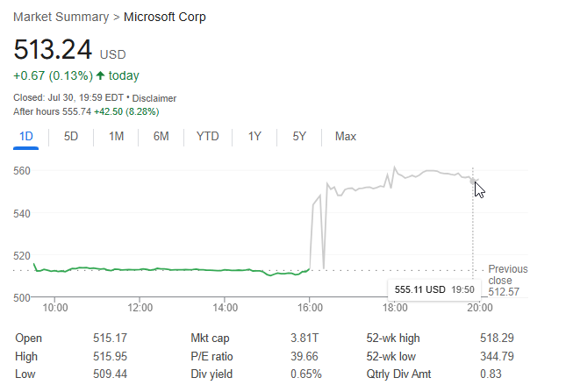Switch to the 1Y chart tab
The image size is (566, 392).
pos(254,137)
